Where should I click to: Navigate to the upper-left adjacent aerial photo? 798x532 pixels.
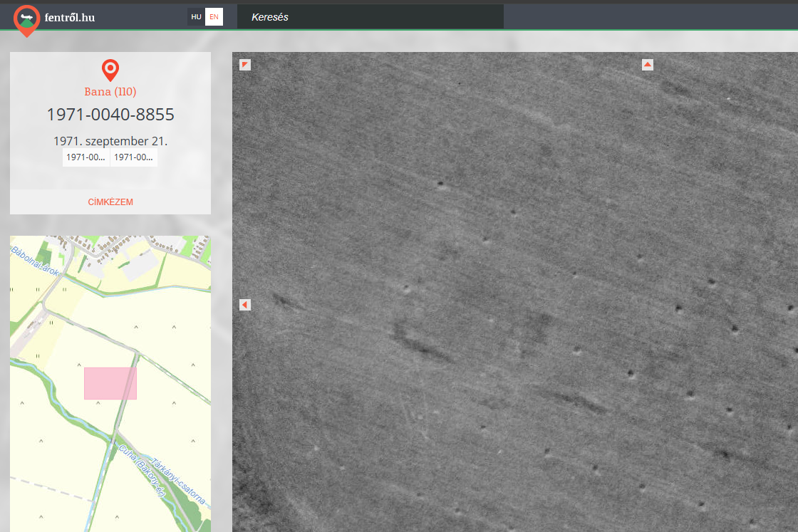[245, 65]
